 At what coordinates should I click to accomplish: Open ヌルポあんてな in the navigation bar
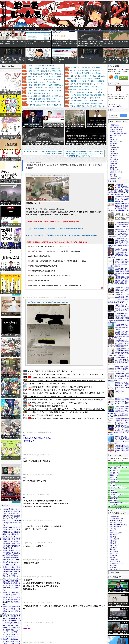pos(80,30)
